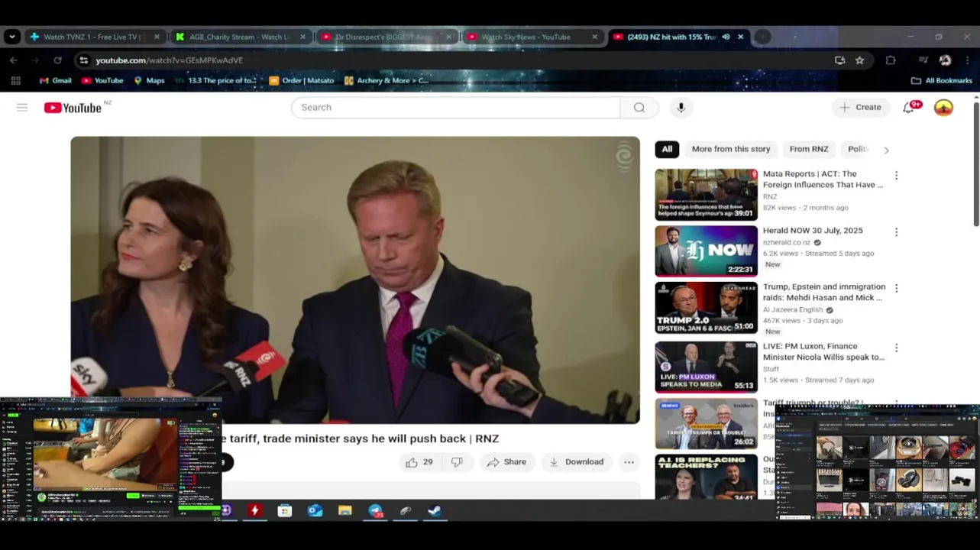Open the tab search dropdown arrow
This screenshot has width=980, height=550.
pos(11,37)
